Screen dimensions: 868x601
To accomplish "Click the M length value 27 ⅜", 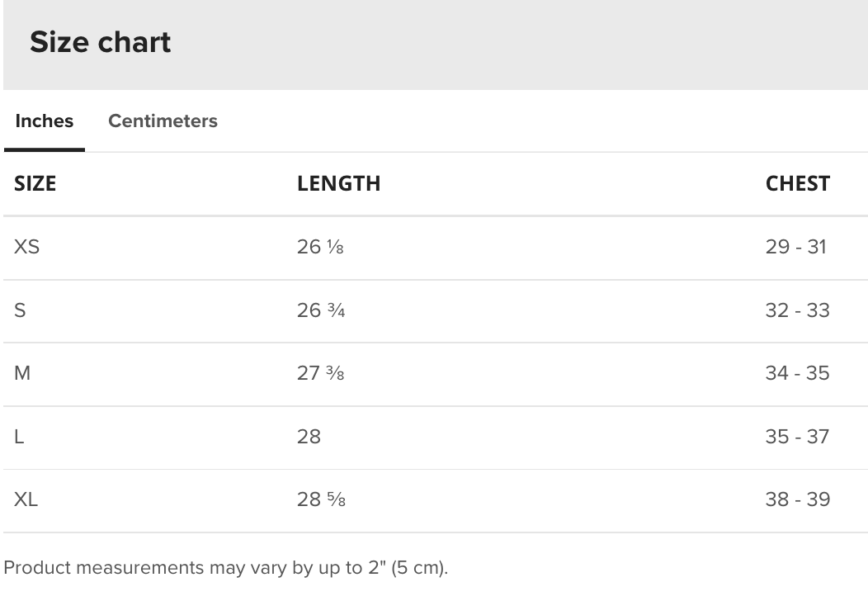I will (320, 373).
